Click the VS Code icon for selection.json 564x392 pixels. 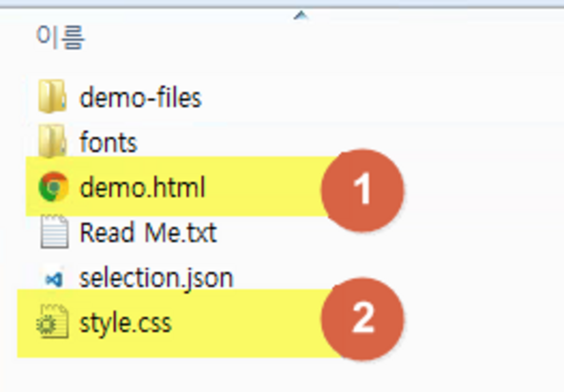[x=53, y=279]
